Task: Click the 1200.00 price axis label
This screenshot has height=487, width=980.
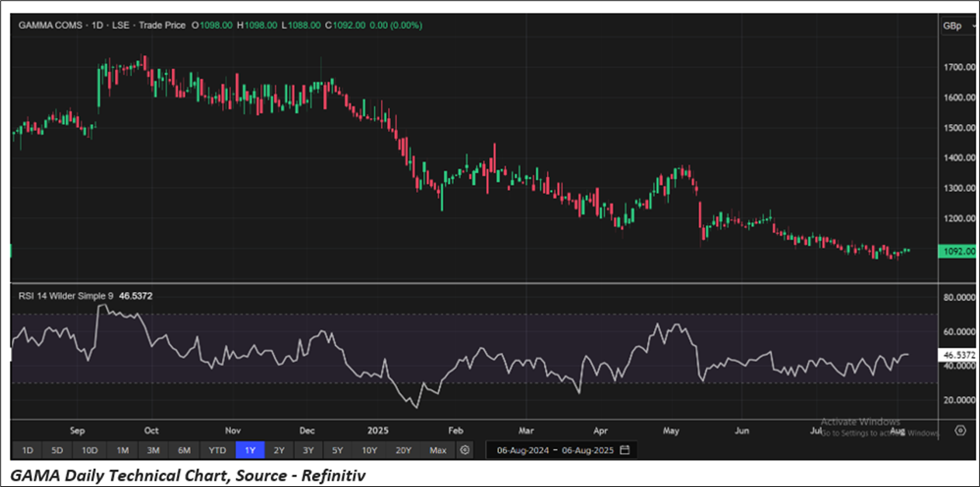Action: coord(959,219)
